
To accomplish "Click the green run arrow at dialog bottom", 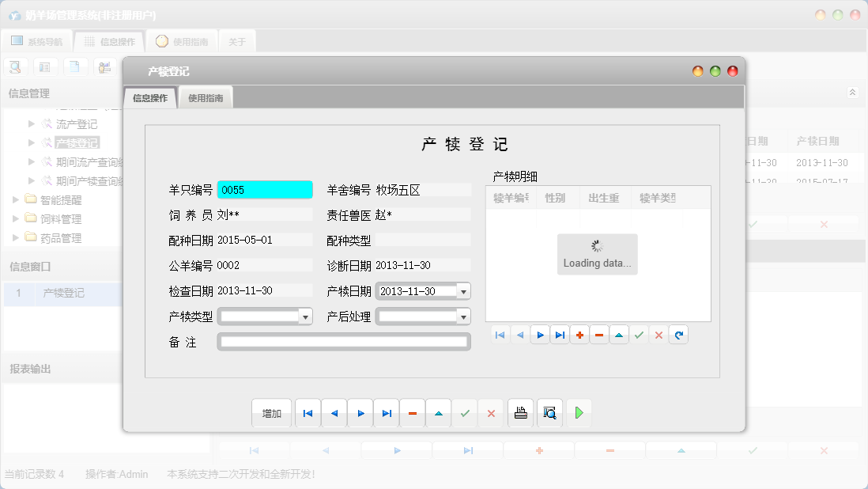I will tap(579, 412).
